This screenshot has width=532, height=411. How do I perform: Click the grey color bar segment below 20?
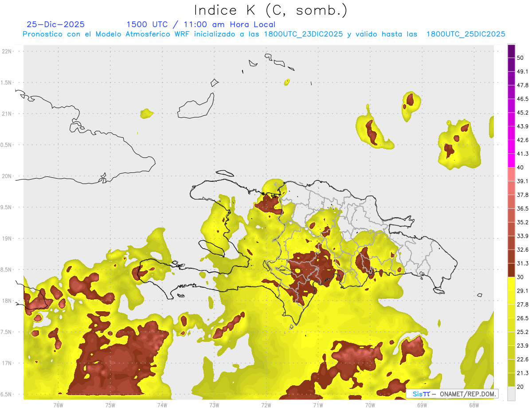point(512,393)
